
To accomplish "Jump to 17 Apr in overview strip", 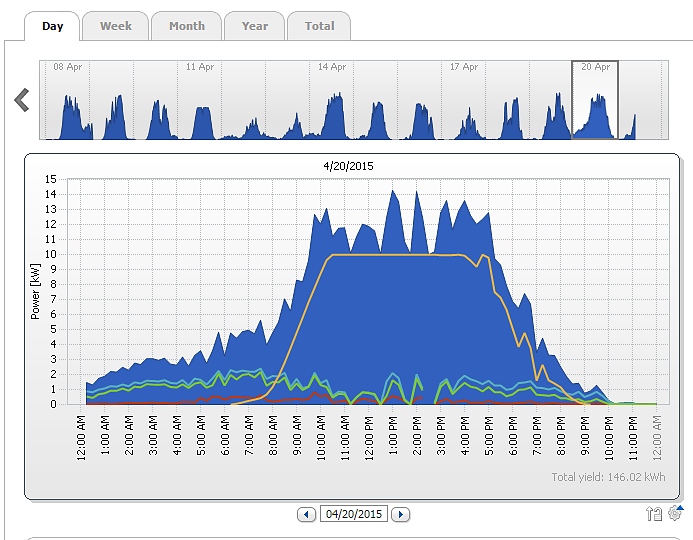I will pyautogui.click(x=463, y=100).
